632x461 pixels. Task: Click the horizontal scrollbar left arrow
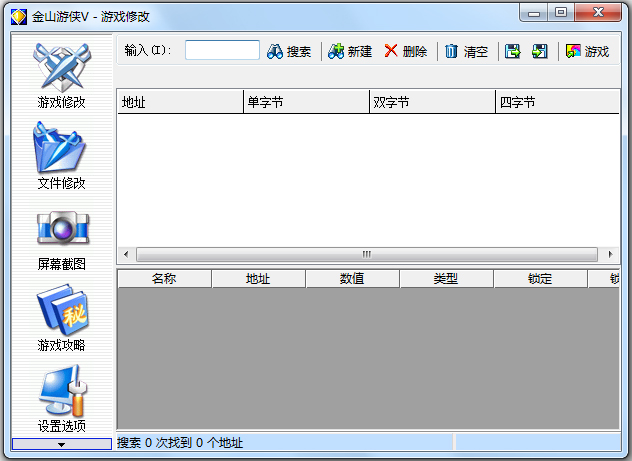125,254
